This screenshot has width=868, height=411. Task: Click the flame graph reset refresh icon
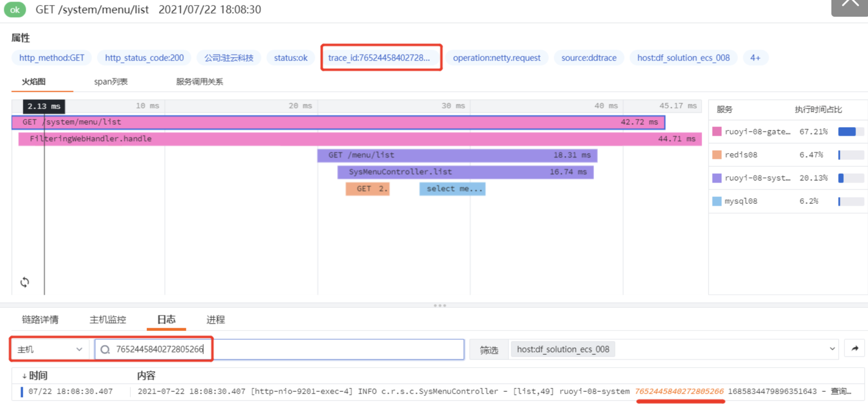pyautogui.click(x=25, y=282)
